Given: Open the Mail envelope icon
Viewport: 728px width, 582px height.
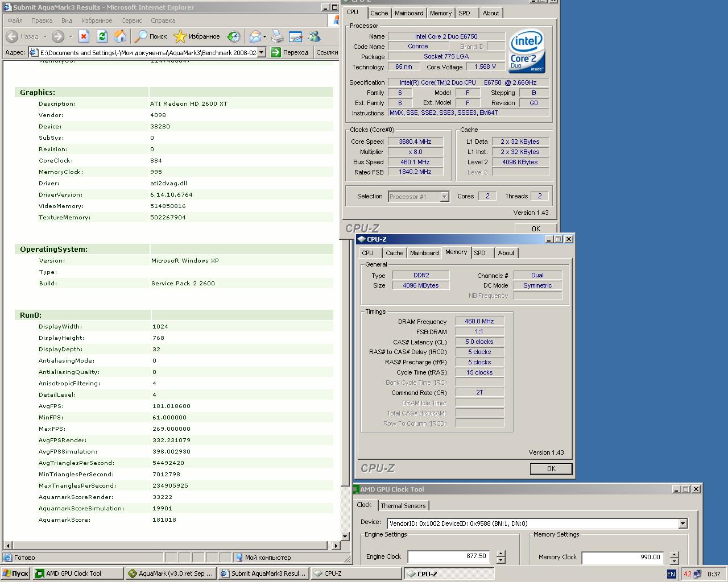Looking at the screenshot, I should (x=255, y=36).
